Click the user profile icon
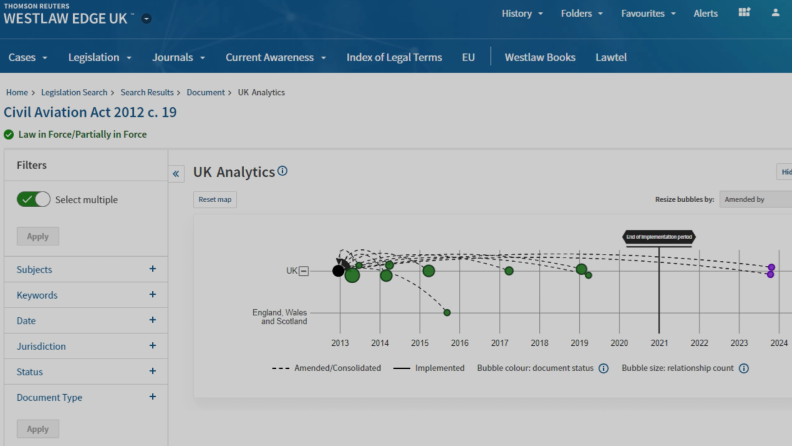Screen dimensions: 792x446 click(x=776, y=13)
